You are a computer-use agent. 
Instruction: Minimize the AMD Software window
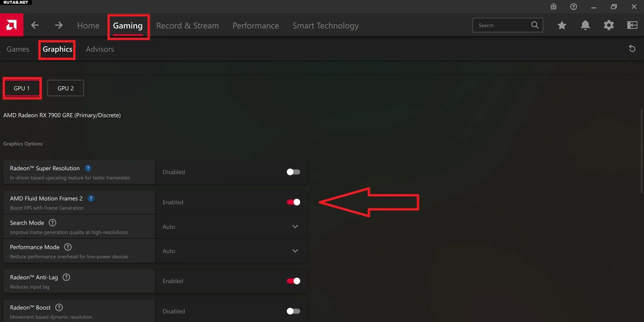tap(594, 7)
